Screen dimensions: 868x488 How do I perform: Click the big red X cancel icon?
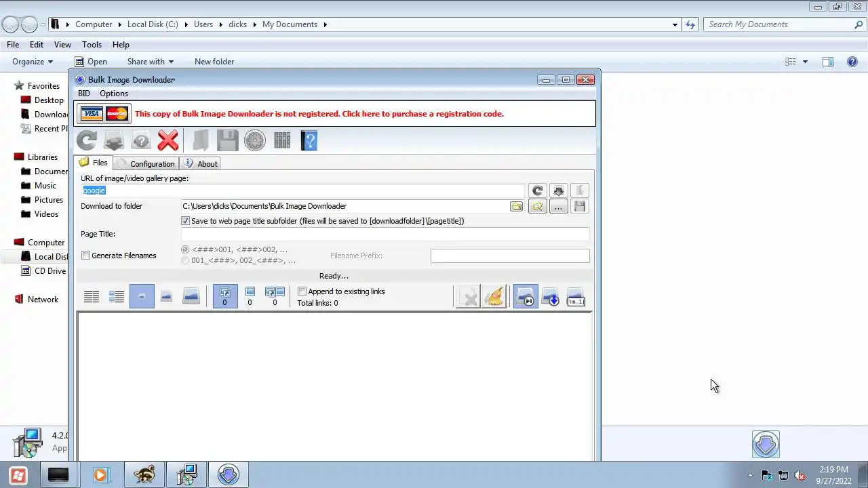coord(168,140)
